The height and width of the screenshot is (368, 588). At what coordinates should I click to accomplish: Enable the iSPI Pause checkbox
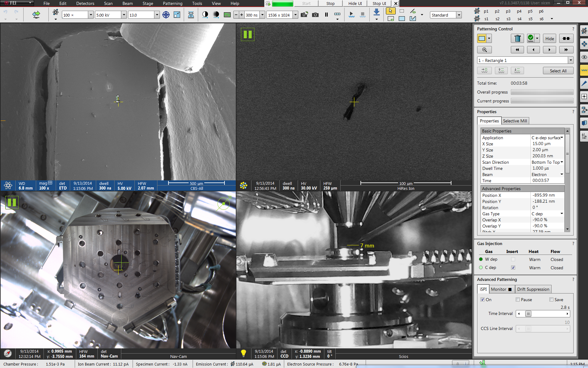point(518,300)
